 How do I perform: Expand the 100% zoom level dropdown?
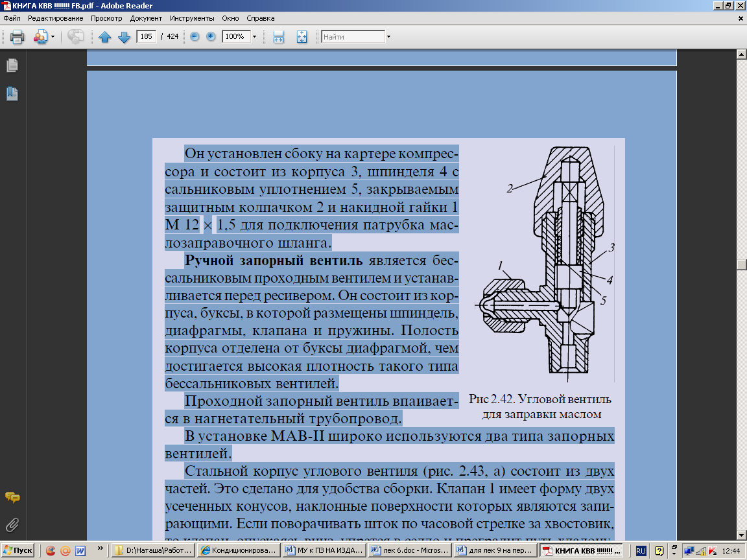tap(254, 37)
